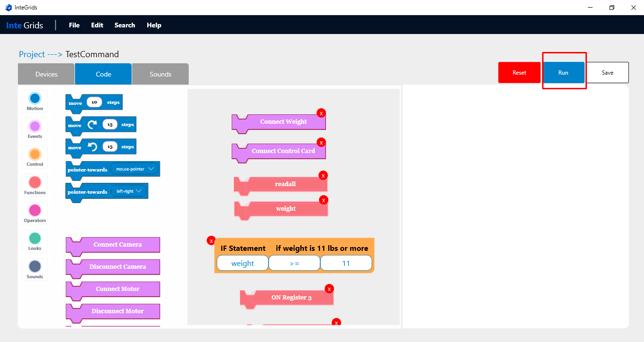
Task: Click the counter-clockwise rotate arrow icon
Action: (x=92, y=147)
